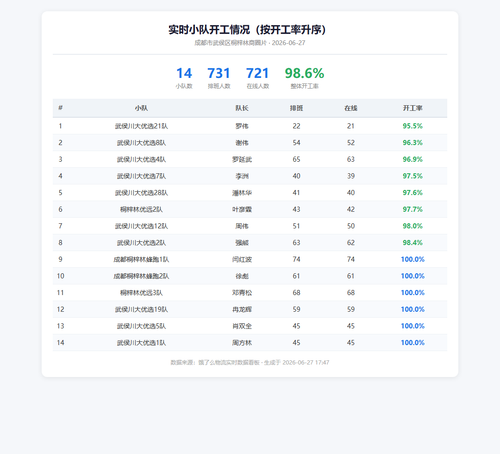Select team name 武侯川大优选28队
500x454 pixels.
141,193
